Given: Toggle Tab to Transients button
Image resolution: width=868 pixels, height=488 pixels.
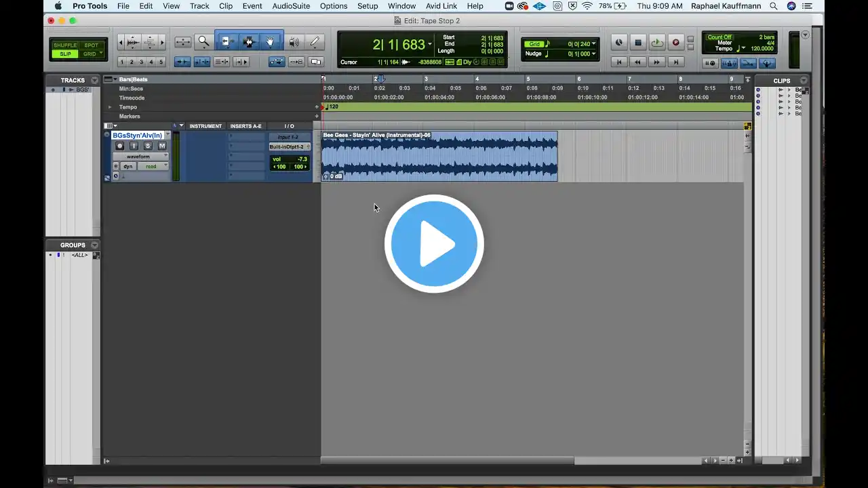Looking at the screenshot, I should pos(182,62).
